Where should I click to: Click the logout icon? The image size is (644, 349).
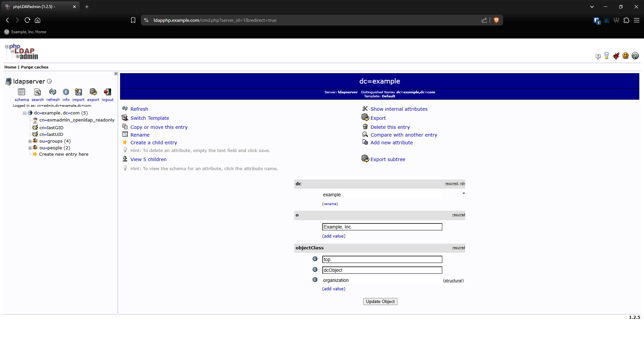tap(107, 92)
